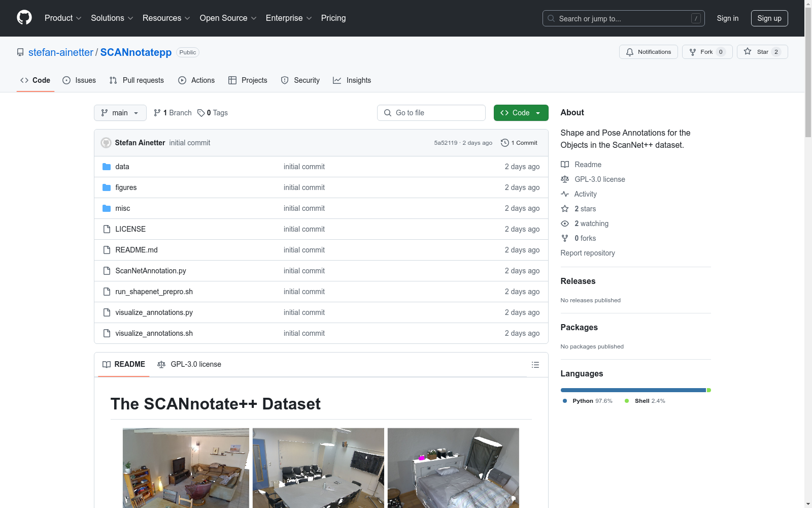Image resolution: width=812 pixels, height=508 pixels.
Task: Open the data folder
Action: point(122,167)
